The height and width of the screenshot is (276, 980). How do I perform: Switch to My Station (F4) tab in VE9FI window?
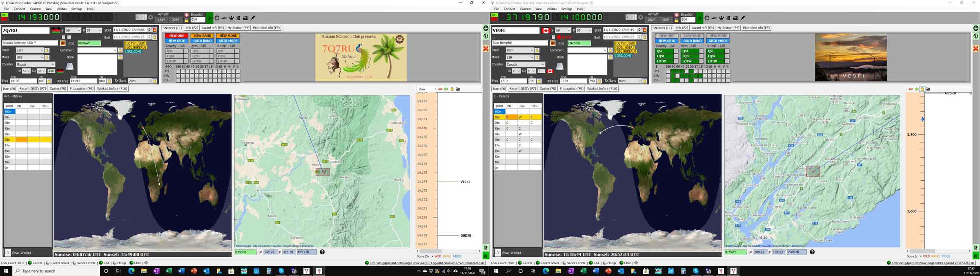[728, 28]
